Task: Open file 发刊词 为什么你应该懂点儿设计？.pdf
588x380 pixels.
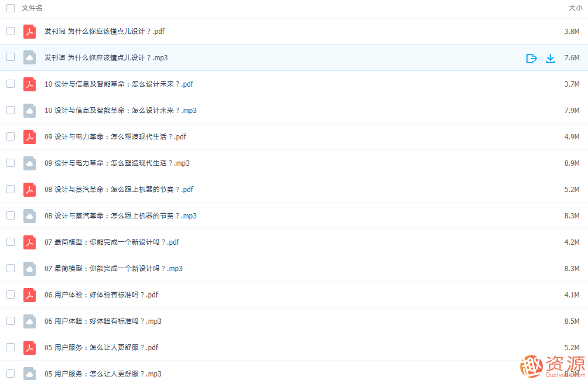Action: pos(104,32)
